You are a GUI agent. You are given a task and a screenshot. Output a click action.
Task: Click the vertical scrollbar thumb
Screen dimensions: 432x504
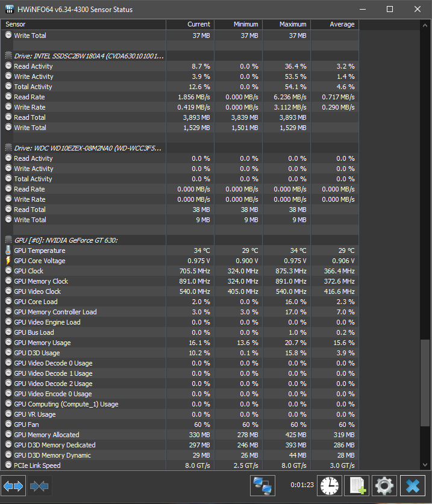coord(425,382)
